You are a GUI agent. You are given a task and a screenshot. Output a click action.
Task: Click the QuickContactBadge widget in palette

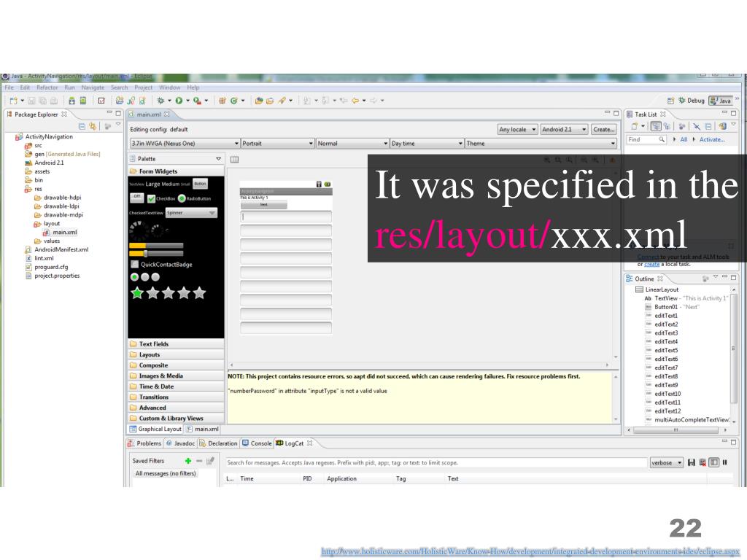coord(161,264)
